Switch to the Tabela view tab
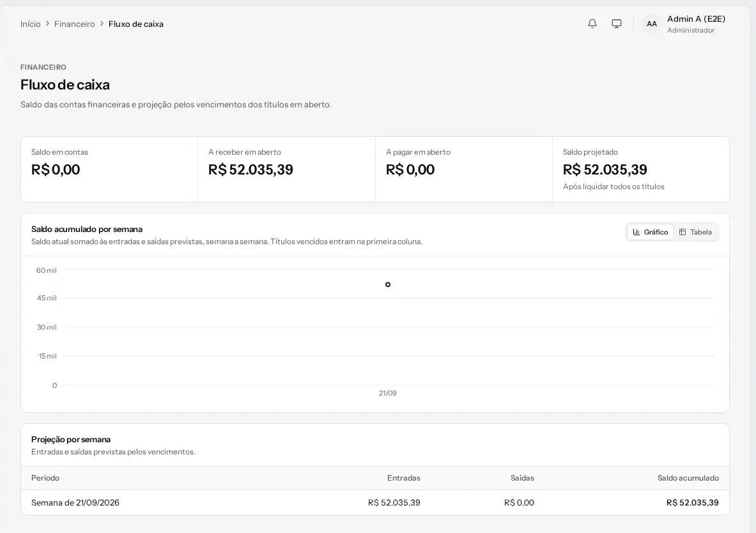The image size is (756, 533). 695,232
